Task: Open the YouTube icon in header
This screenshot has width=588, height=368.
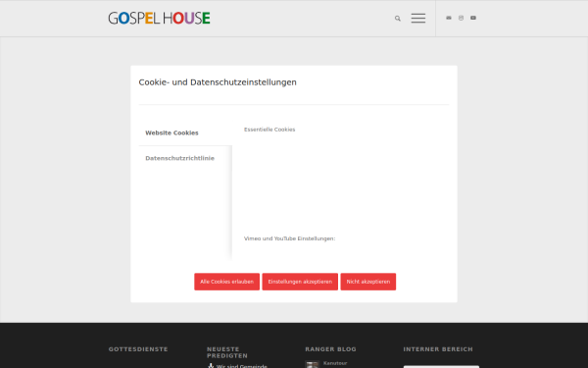Action: (473, 18)
